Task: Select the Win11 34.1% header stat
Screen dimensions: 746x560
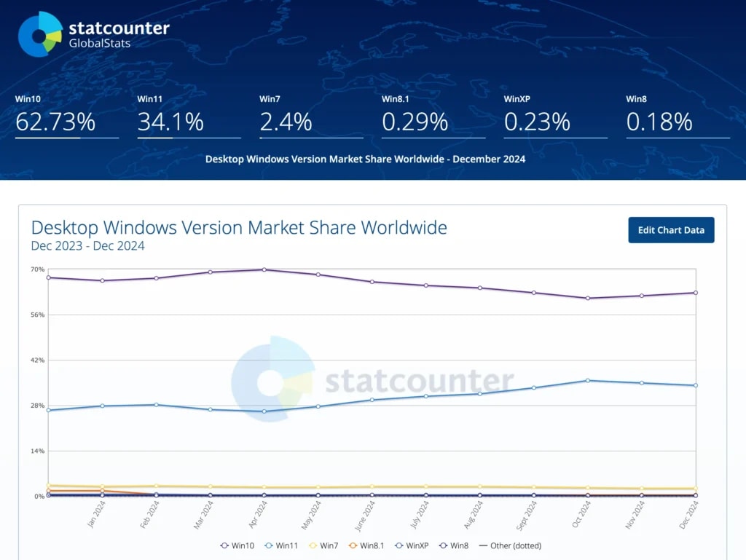Action: pyautogui.click(x=170, y=122)
